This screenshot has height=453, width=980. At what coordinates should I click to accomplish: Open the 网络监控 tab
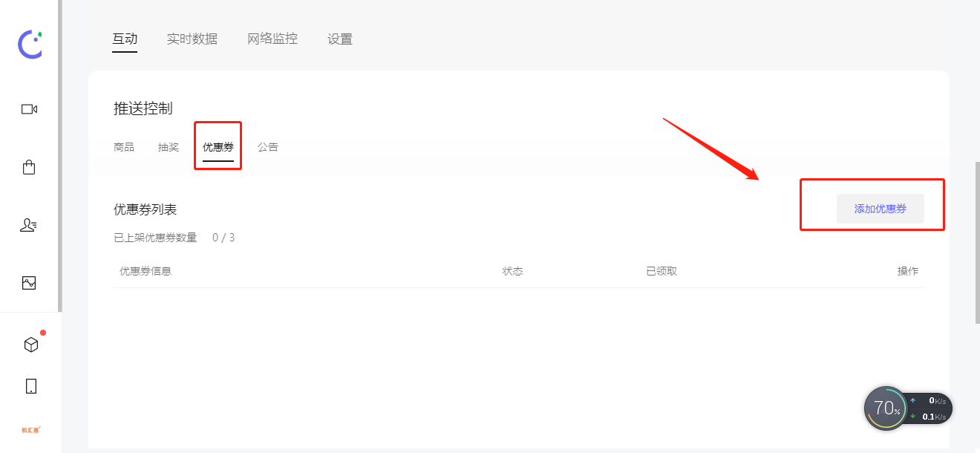tap(272, 39)
